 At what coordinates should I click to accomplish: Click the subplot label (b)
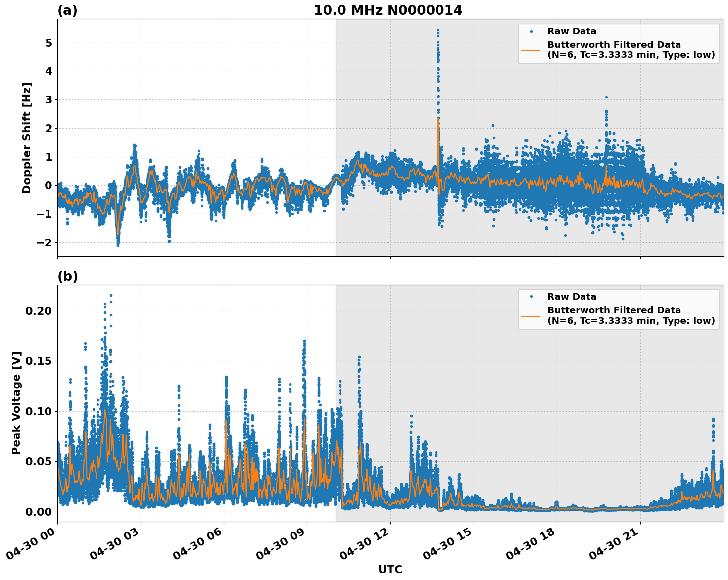[x=67, y=276]
